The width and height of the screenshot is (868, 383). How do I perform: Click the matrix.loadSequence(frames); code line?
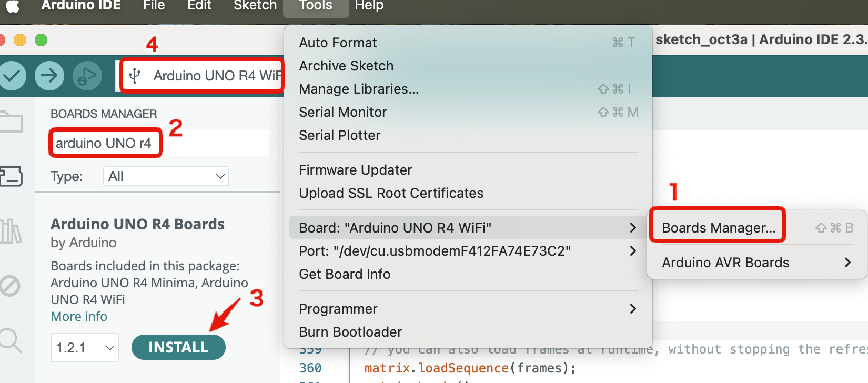pos(470,368)
